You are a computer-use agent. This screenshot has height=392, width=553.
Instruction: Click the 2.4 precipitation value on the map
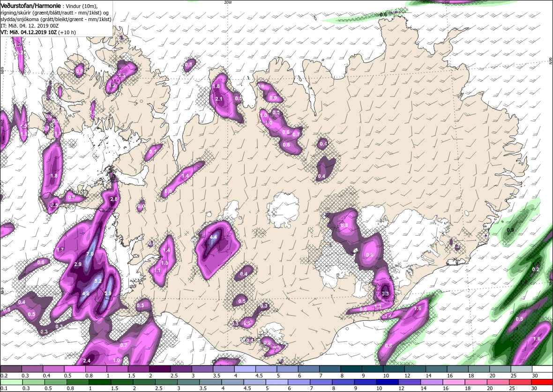tap(87, 361)
